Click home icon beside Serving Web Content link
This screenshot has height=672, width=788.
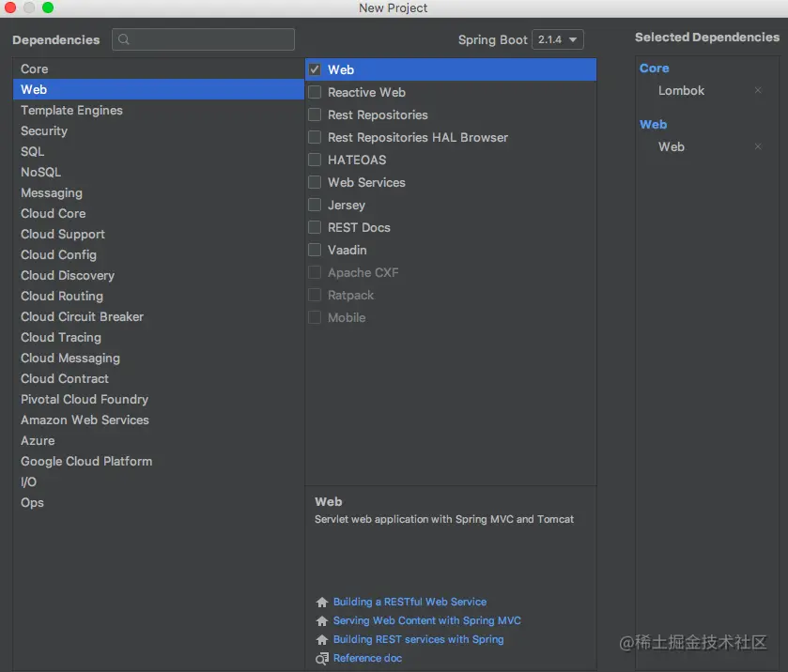(322, 620)
